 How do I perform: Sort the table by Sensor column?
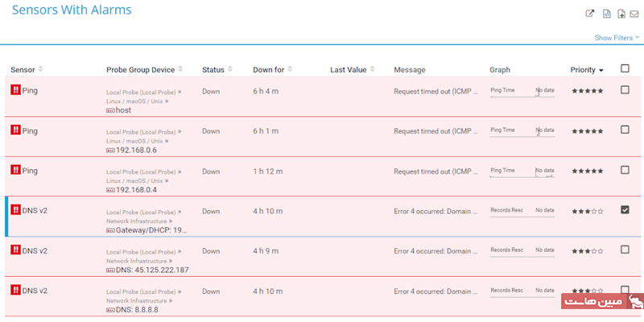(x=40, y=70)
